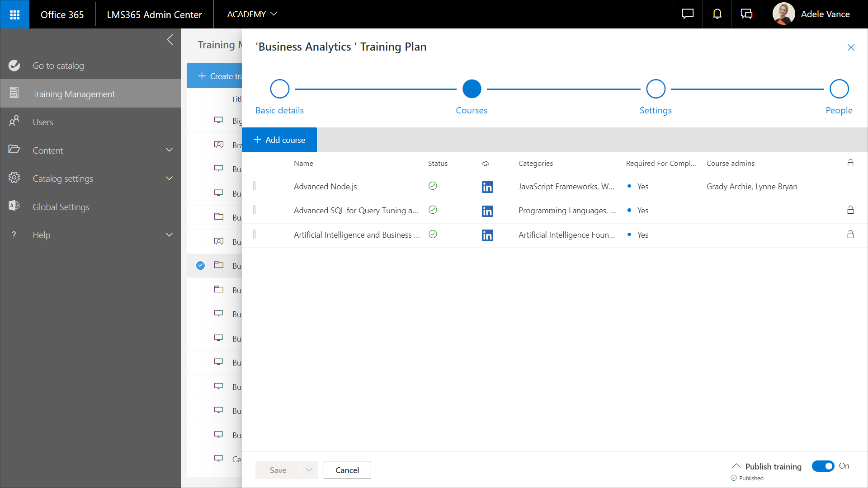Expand the Publish training caret
The height and width of the screenshot is (488, 868).
click(736, 466)
